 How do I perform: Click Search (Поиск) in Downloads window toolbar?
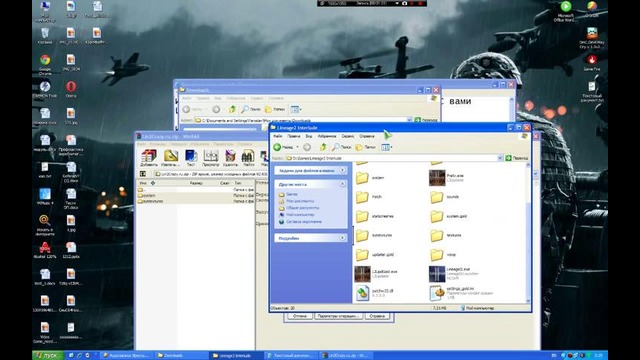[251, 109]
